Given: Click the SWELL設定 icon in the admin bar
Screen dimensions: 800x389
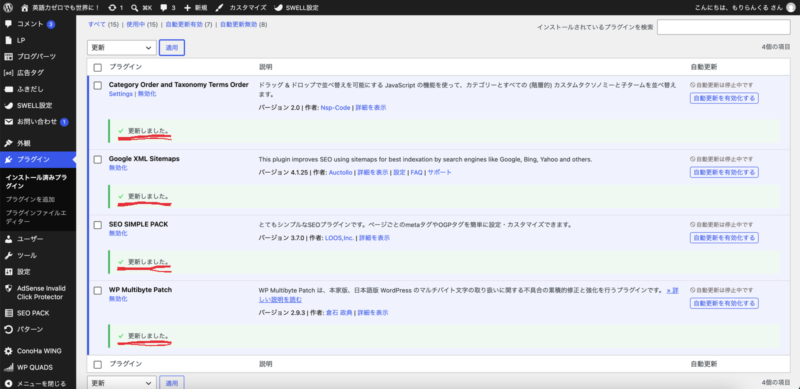Looking at the screenshot, I should coord(279,8).
